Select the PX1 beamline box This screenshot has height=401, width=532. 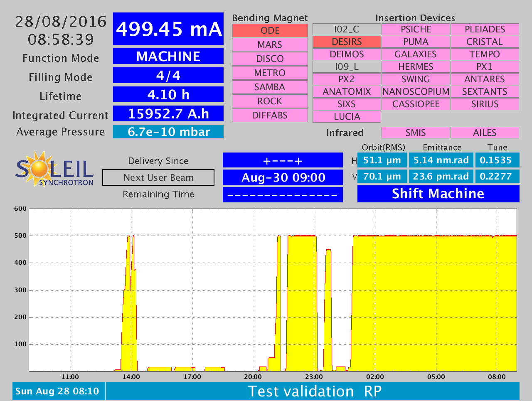(485, 67)
